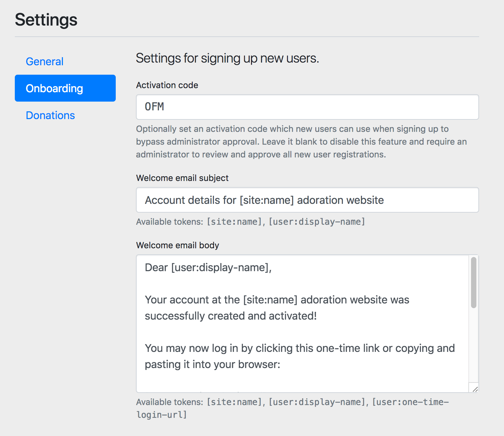The height and width of the screenshot is (436, 504).
Task: Switch to the Donations settings tab
Action: [50, 115]
